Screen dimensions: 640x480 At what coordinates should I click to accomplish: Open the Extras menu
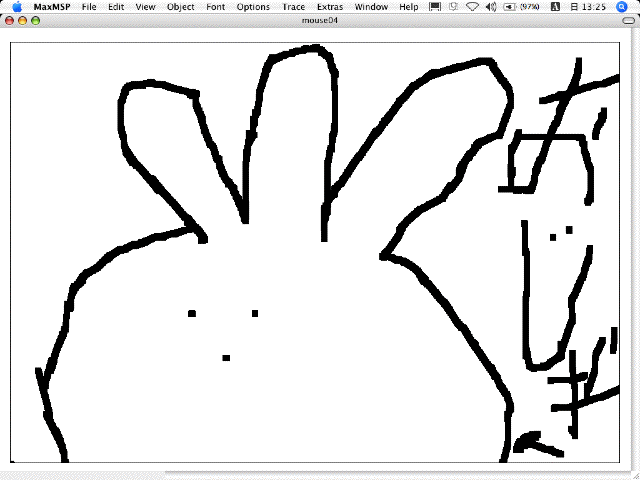coord(330,7)
